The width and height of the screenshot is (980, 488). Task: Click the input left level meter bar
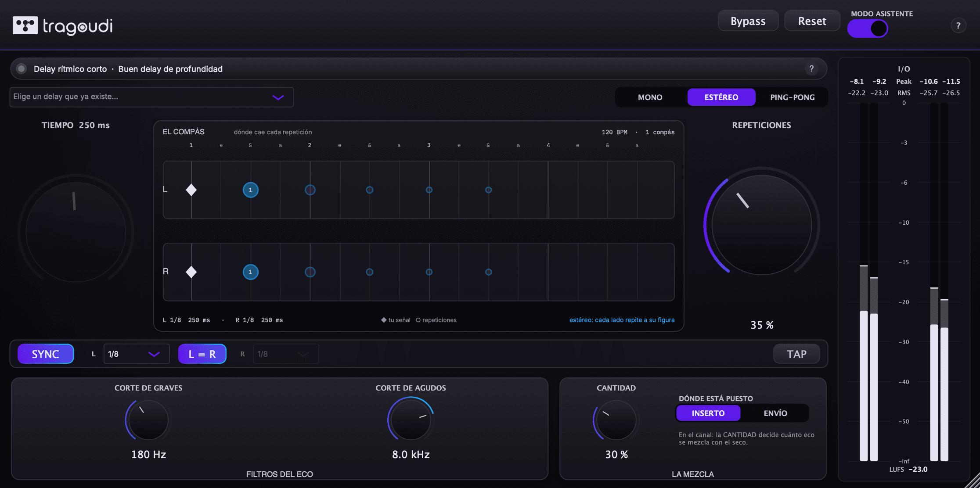click(x=864, y=282)
